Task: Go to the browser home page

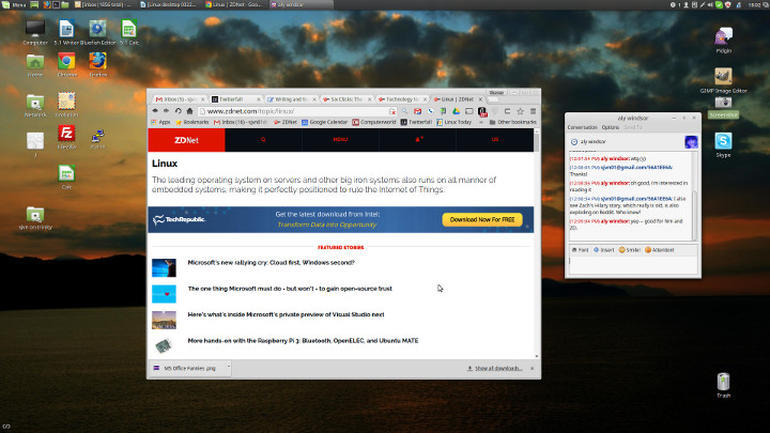Action: click(x=190, y=111)
